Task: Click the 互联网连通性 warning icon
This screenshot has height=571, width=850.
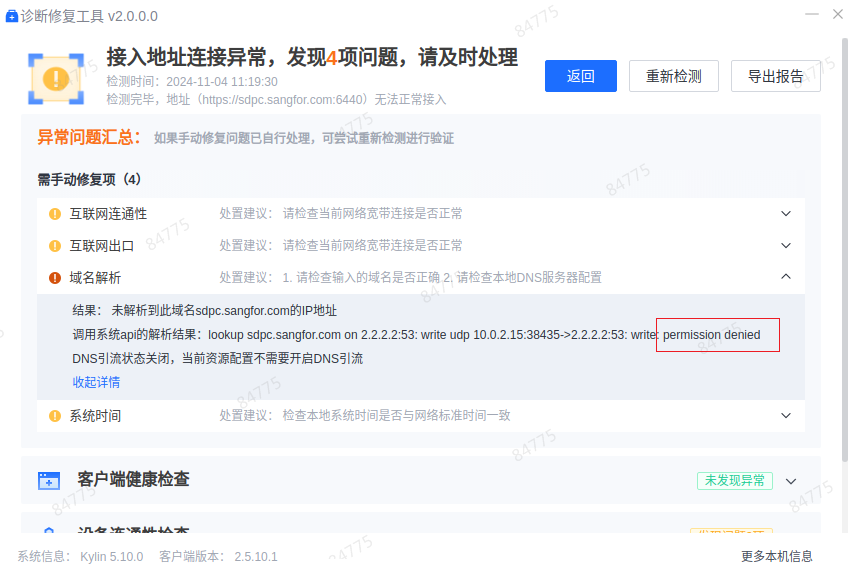Action: [55, 214]
